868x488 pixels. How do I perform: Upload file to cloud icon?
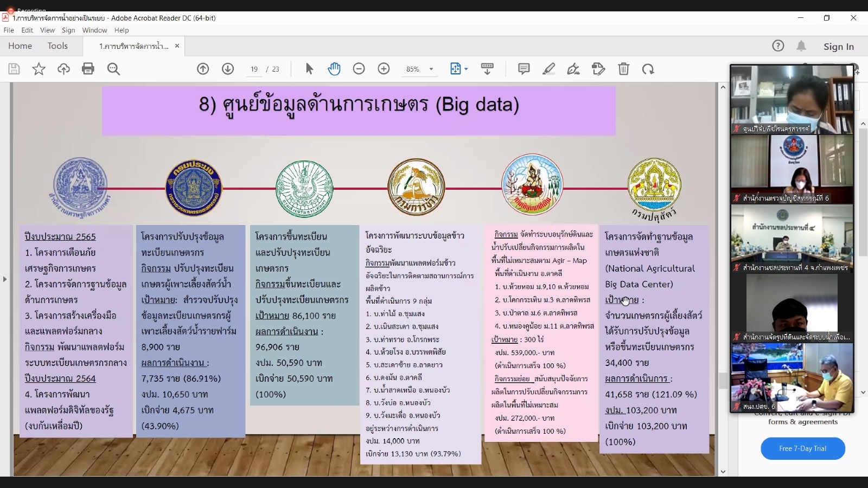(63, 69)
